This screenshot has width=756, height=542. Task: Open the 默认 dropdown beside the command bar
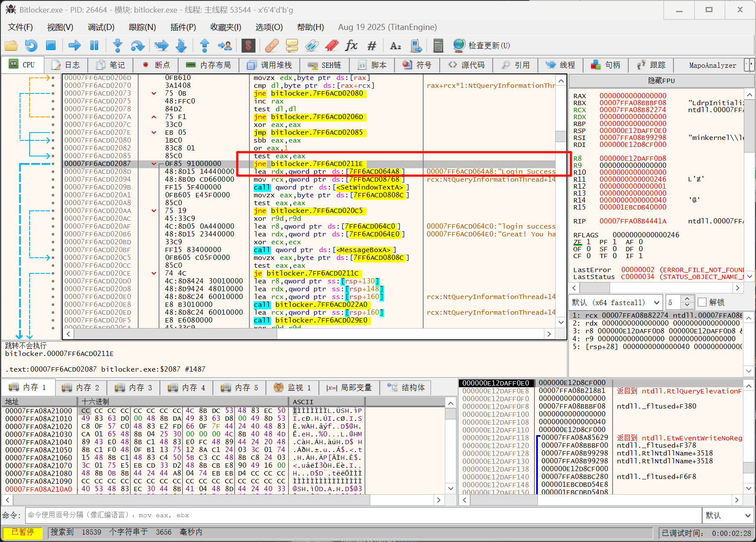(728, 515)
